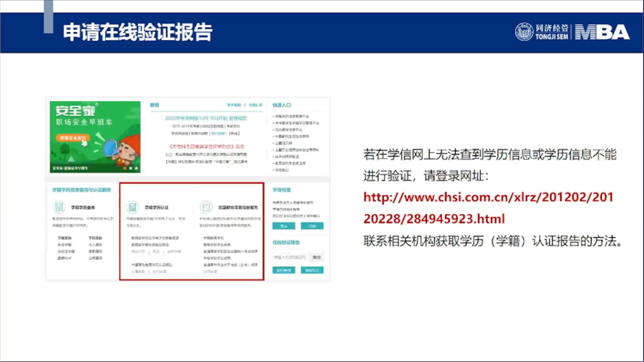Open the 《本专科生国家奖学金评审办法》发布 headline
644x362 pixels.
tap(206, 146)
